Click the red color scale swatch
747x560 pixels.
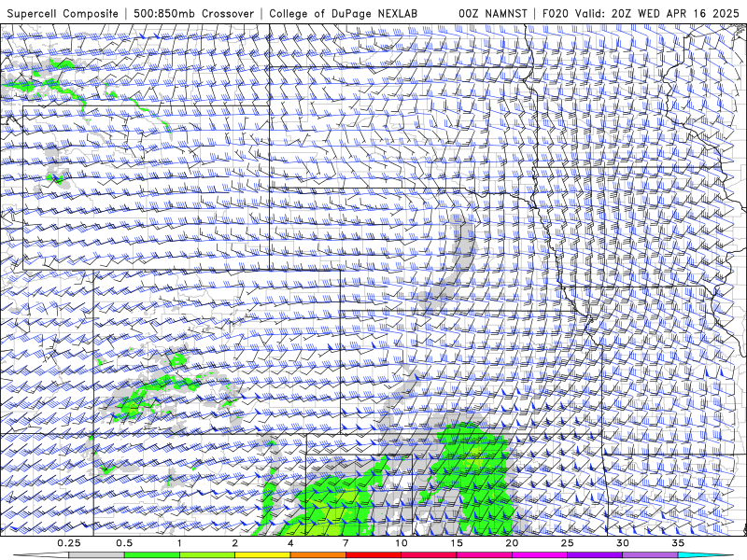point(373,555)
